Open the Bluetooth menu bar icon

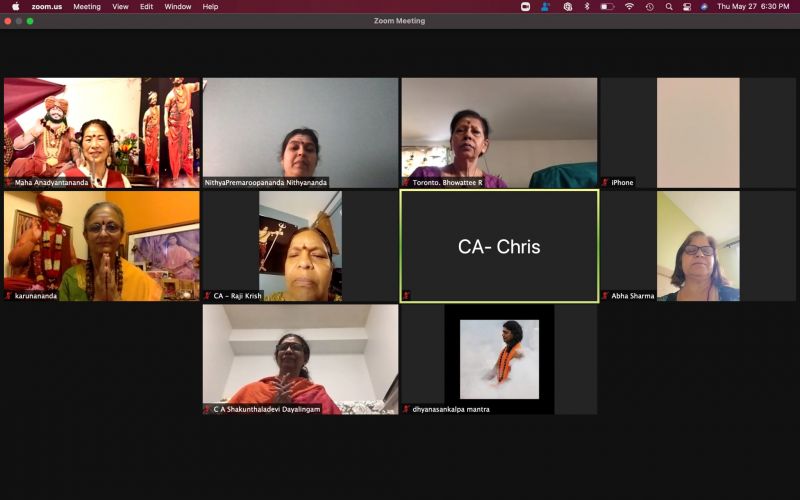[x=587, y=6]
